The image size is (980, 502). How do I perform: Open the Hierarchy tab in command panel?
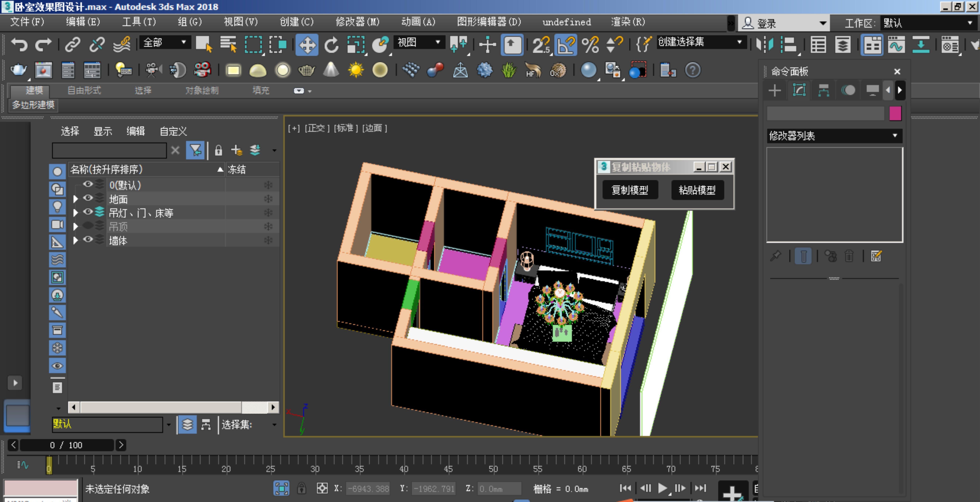(x=824, y=90)
